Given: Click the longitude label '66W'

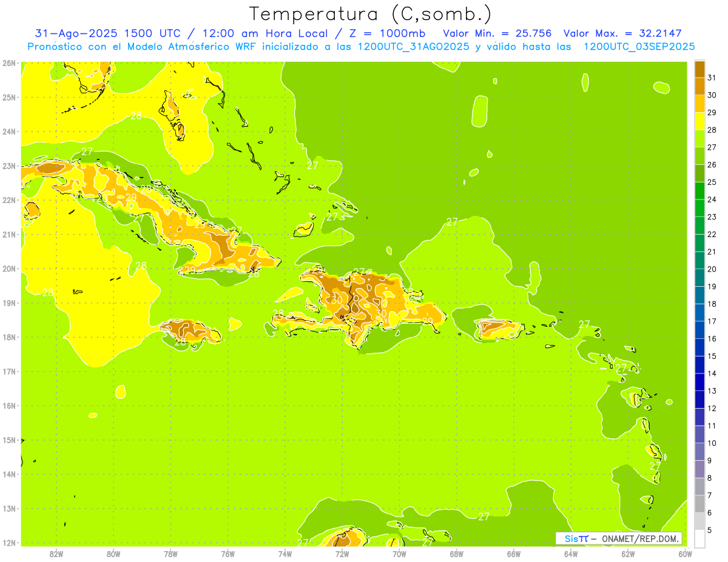Looking at the screenshot, I should tap(513, 554).
